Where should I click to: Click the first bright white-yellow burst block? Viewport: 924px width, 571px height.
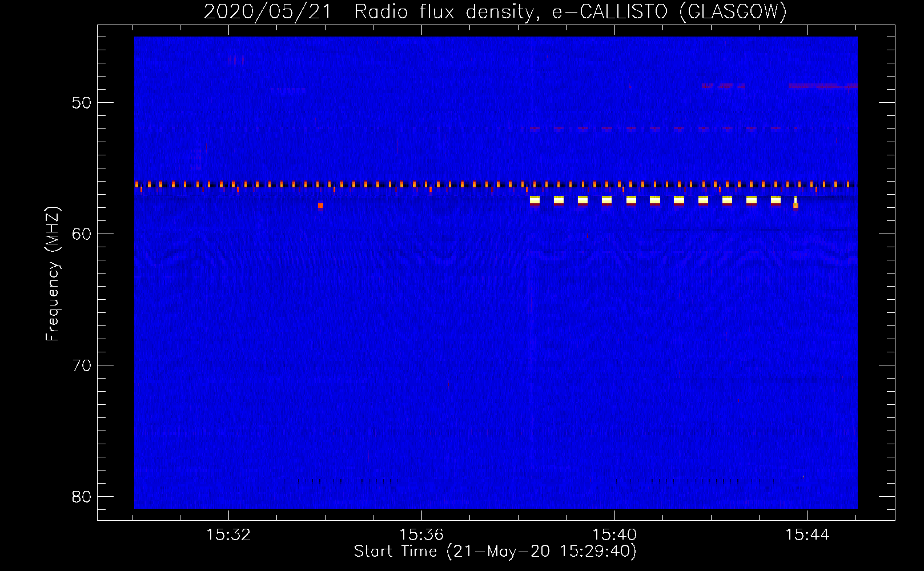coord(535,200)
